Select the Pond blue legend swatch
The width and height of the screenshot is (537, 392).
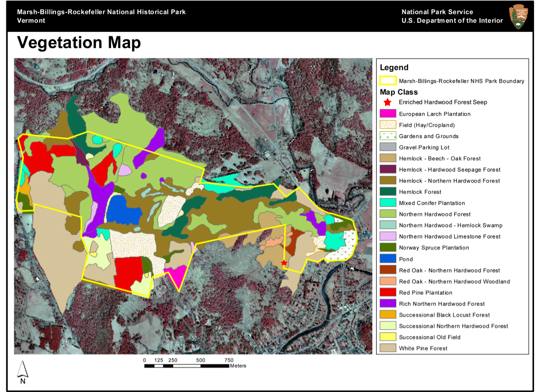click(388, 259)
